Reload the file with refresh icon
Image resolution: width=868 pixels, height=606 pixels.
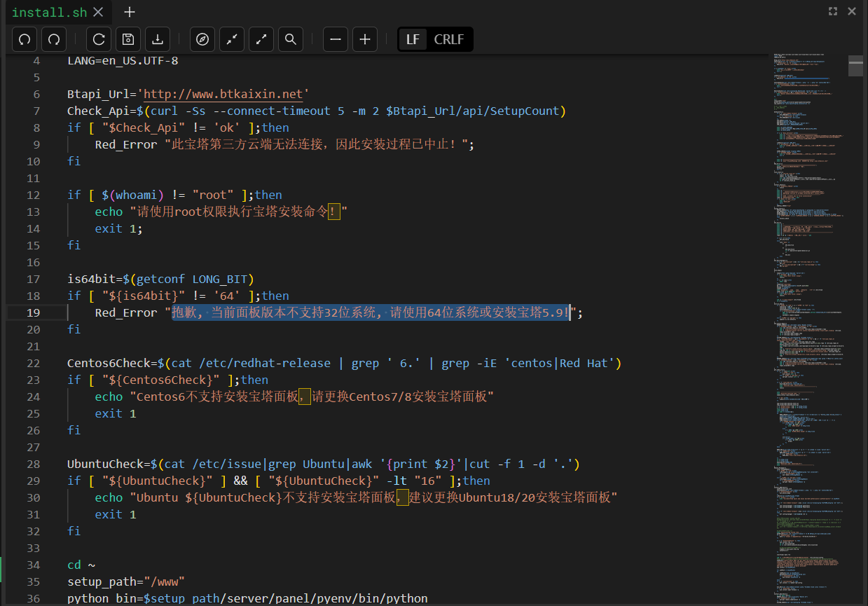[99, 40]
